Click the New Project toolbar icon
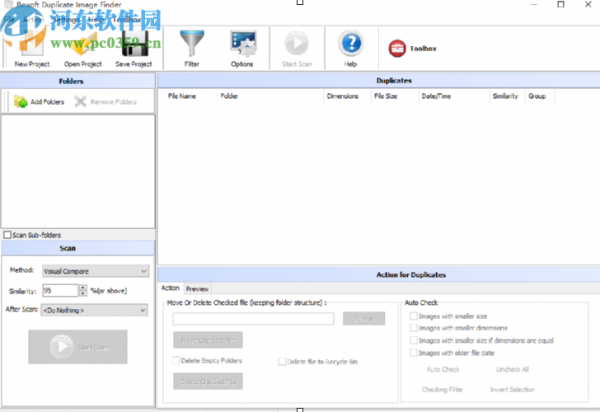 [x=32, y=48]
